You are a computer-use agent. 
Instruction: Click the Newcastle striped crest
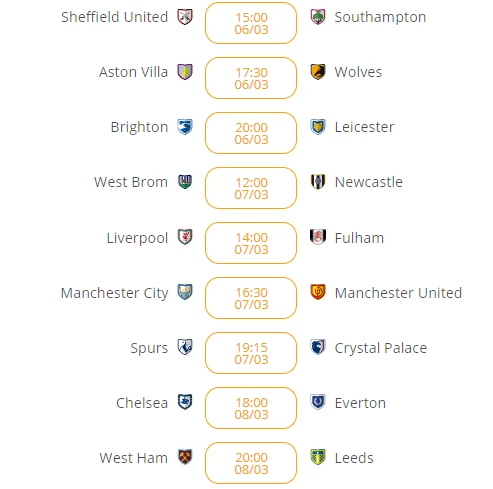pos(318,182)
